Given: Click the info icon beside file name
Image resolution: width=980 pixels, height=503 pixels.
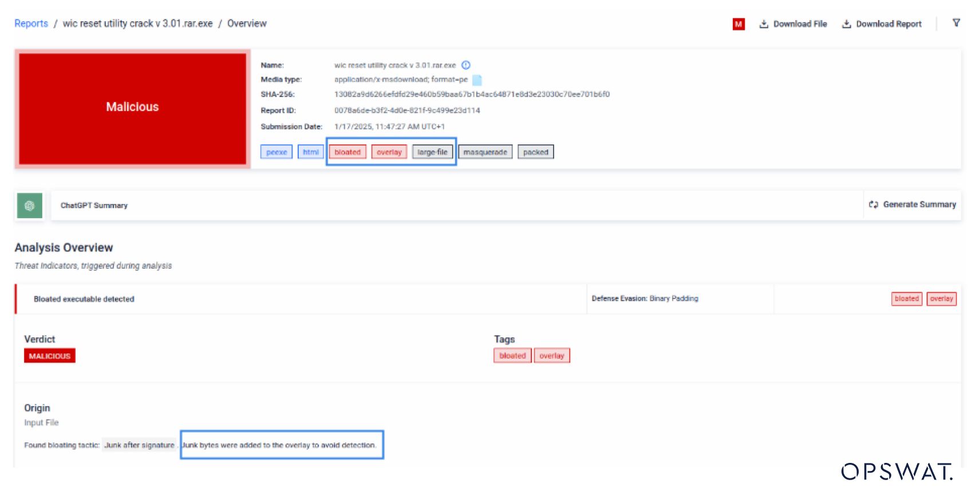Looking at the screenshot, I should (x=466, y=65).
